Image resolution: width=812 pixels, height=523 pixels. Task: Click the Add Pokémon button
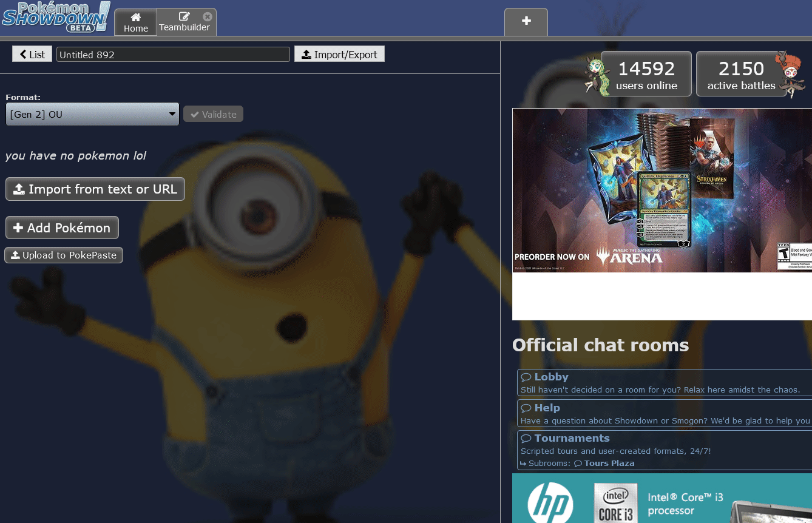point(62,228)
